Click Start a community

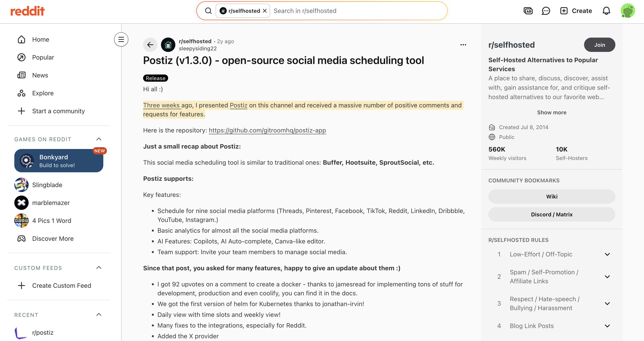pos(59,111)
